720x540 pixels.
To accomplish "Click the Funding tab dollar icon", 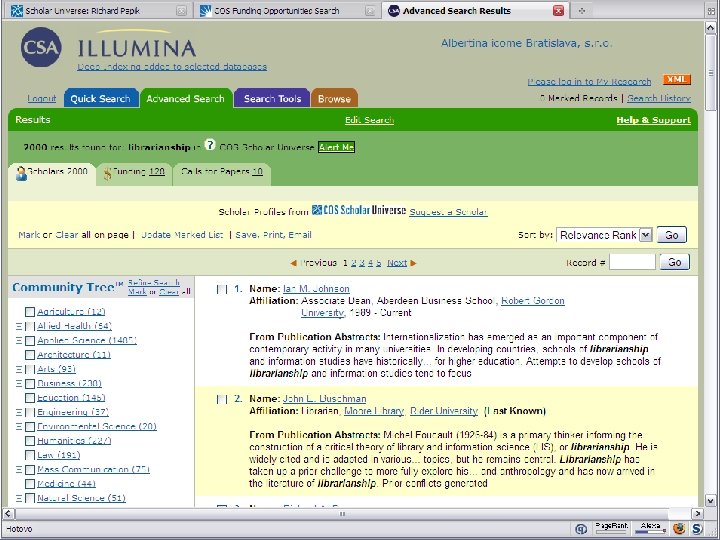I will click(x=107, y=174).
